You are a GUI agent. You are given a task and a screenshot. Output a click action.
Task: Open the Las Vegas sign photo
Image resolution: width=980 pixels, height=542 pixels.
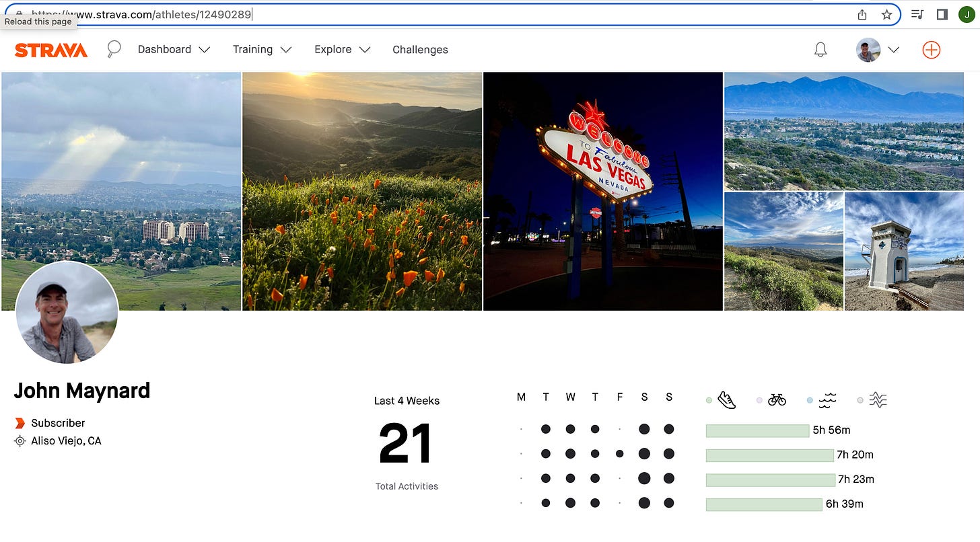(x=603, y=192)
